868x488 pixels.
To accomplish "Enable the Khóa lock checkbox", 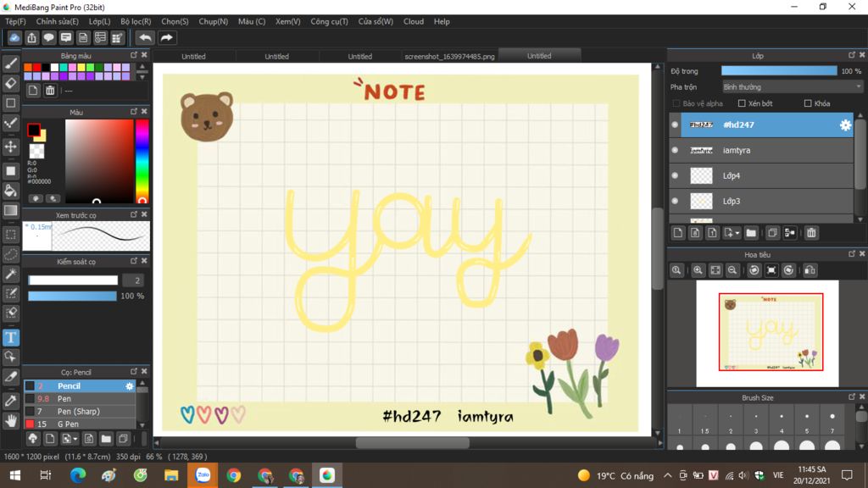I will pos(808,103).
